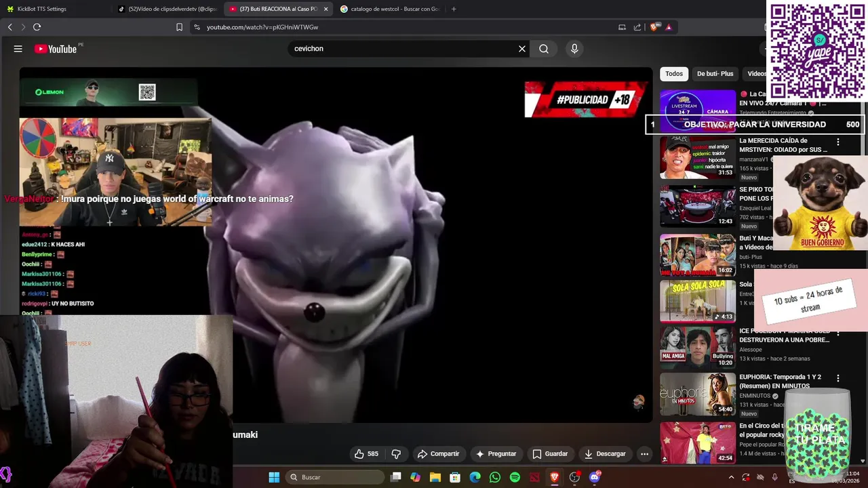Image resolution: width=868 pixels, height=488 pixels.
Task: Open Dota 2 icon on the taskbar
Action: pos(535,477)
